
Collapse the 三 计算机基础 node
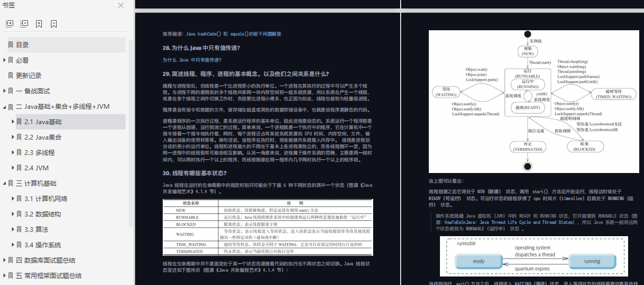tap(5, 184)
